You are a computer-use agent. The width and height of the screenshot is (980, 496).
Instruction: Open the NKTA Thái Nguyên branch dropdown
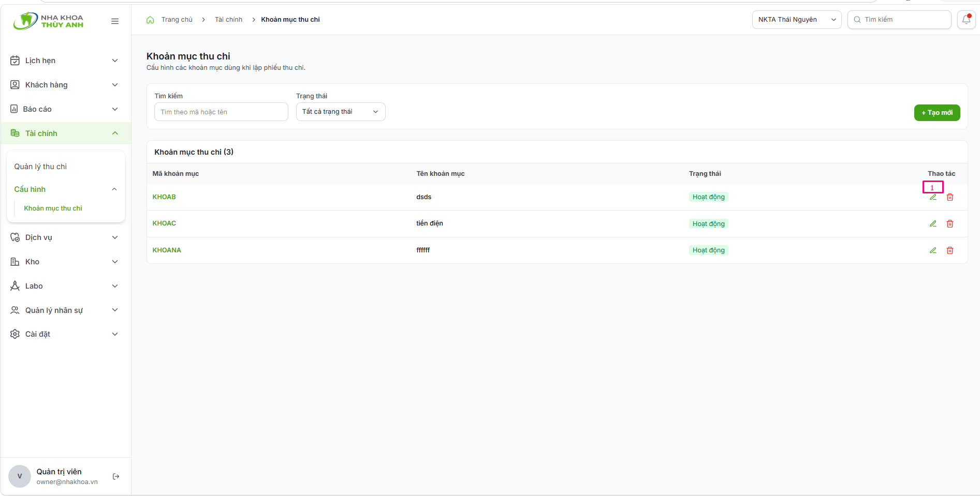(x=796, y=20)
